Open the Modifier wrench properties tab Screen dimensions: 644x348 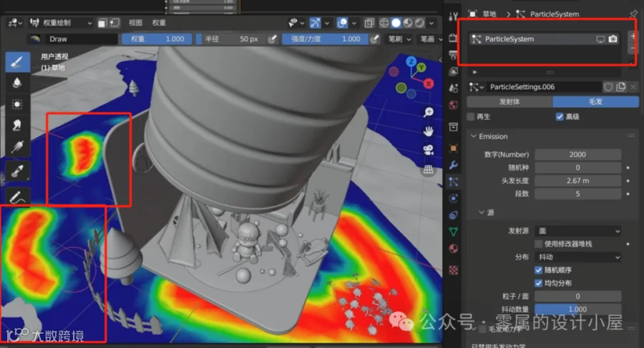[454, 165]
